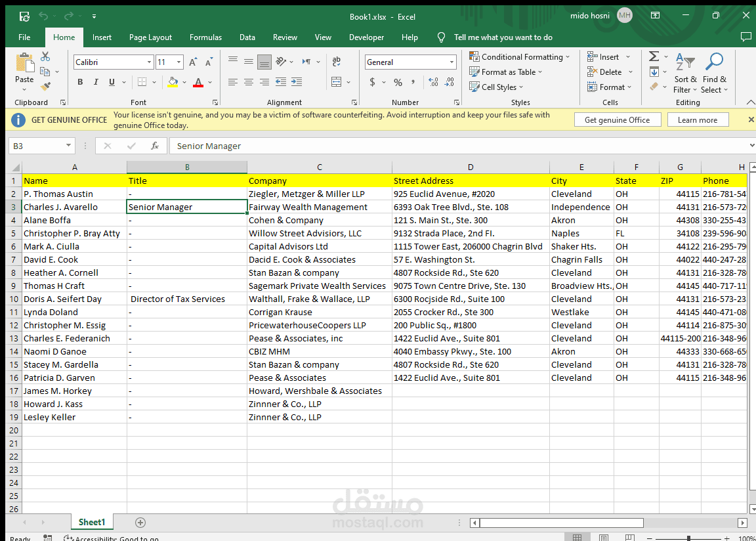Click the Save icon in quick access toolbar

tap(24, 16)
